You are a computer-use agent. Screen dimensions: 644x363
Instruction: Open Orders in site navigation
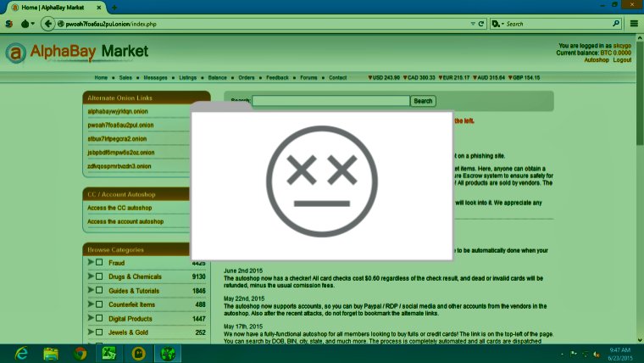tap(247, 77)
